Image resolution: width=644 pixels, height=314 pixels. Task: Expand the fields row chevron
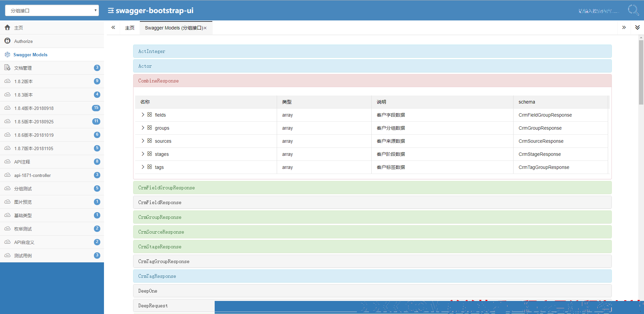[x=143, y=115]
